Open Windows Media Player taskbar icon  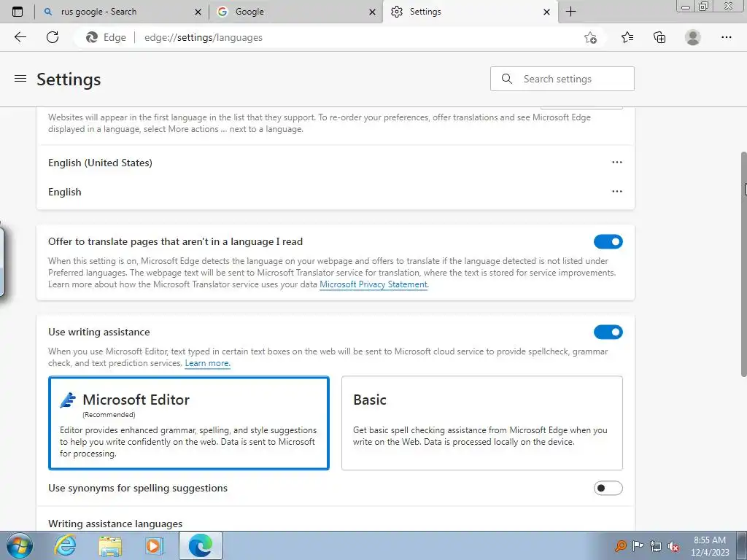pyautogui.click(x=155, y=545)
